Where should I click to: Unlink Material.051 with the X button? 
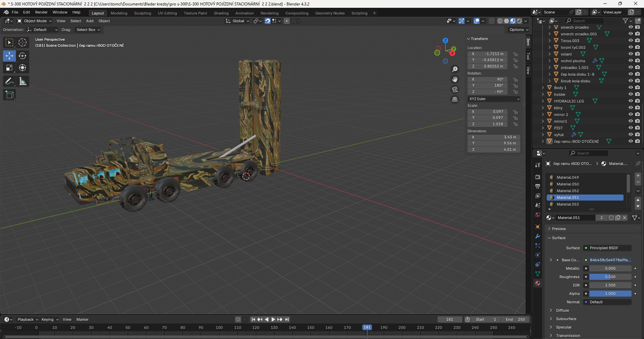point(624,218)
